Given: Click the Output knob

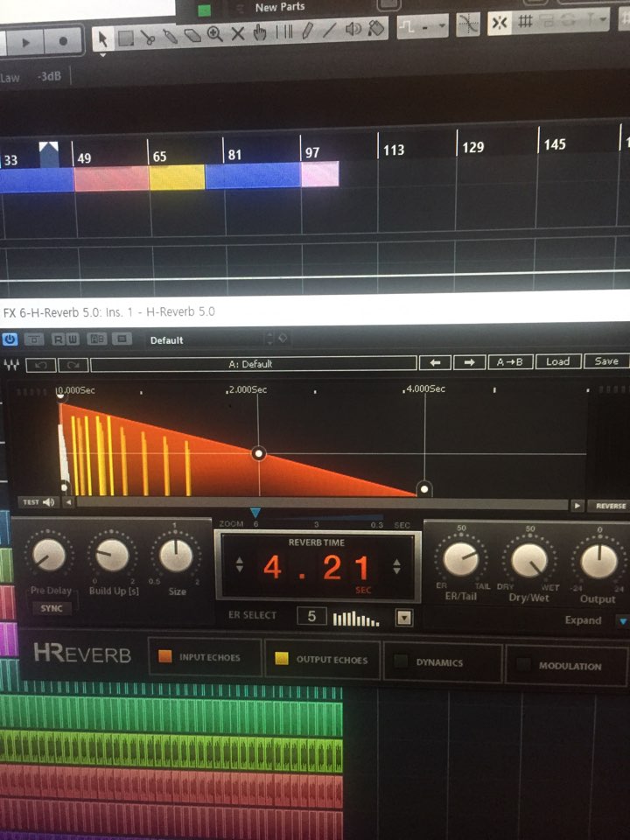Looking at the screenshot, I should point(598,561).
